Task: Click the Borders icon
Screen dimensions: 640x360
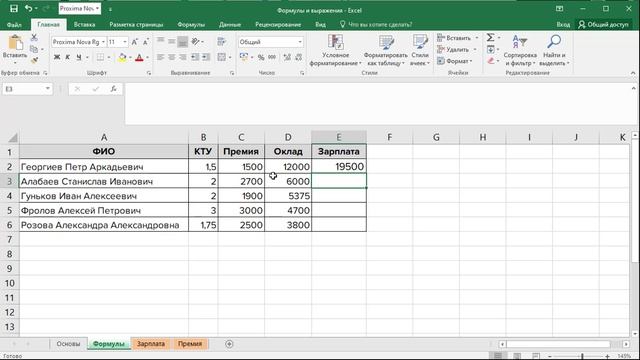Action: click(100, 57)
